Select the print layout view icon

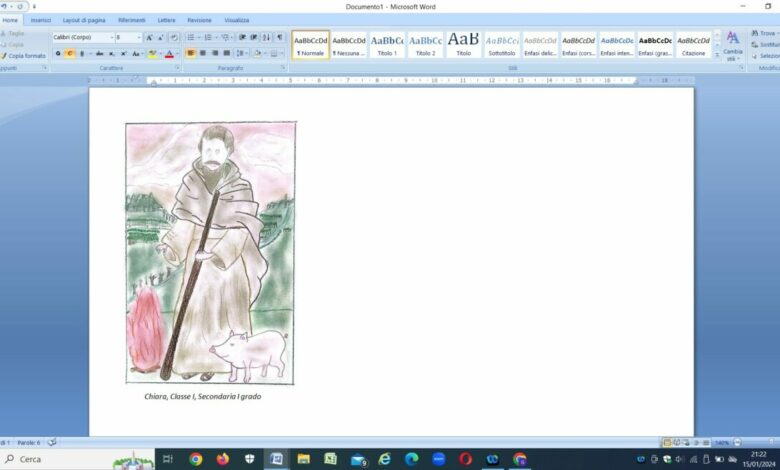[667, 443]
